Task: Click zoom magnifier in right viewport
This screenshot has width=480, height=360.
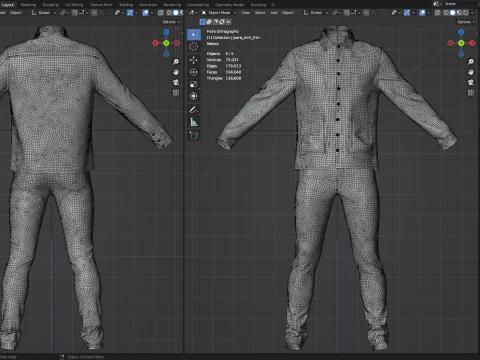Action: pyautogui.click(x=471, y=62)
